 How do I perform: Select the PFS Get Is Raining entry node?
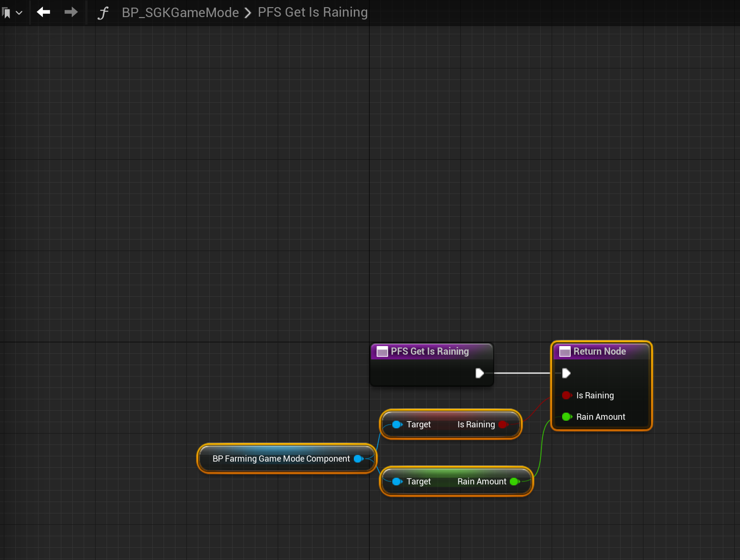(429, 351)
